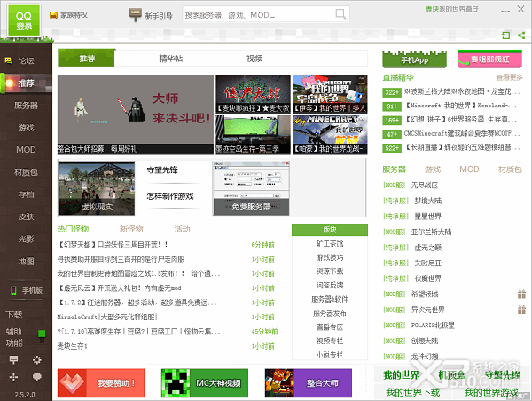Click the chat bubble icon in sidebar bottom
Viewport: 532px width, 401px height.
[36, 377]
